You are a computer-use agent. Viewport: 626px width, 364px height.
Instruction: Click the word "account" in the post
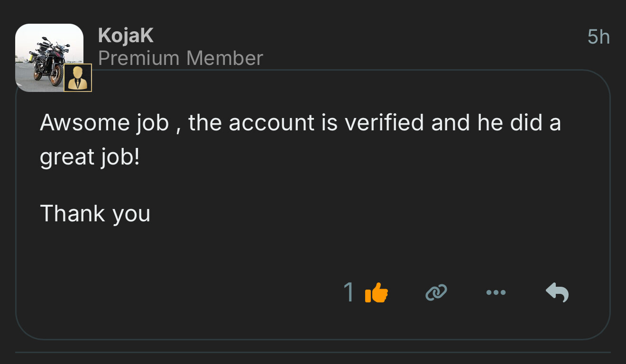coord(271,123)
